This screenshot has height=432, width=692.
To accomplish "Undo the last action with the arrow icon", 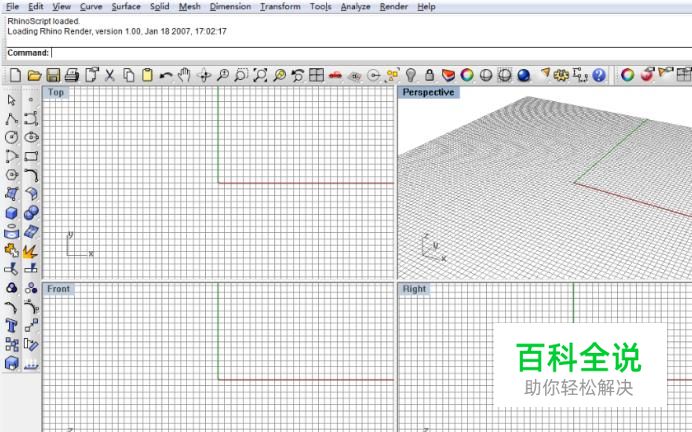I will point(166,76).
